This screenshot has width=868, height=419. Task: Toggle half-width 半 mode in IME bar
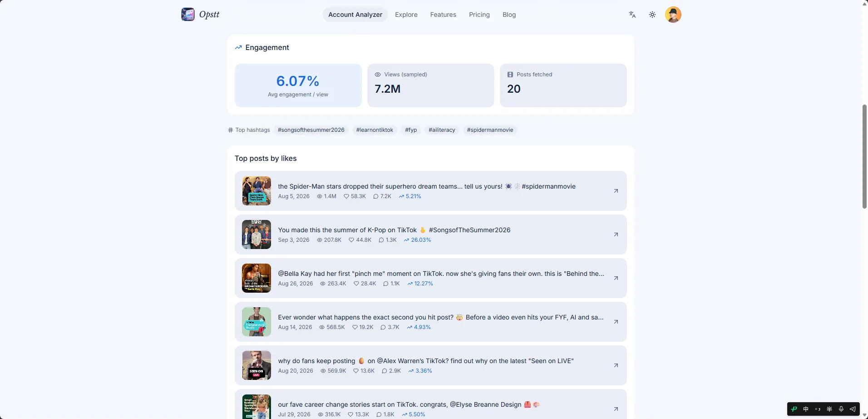coord(829,409)
